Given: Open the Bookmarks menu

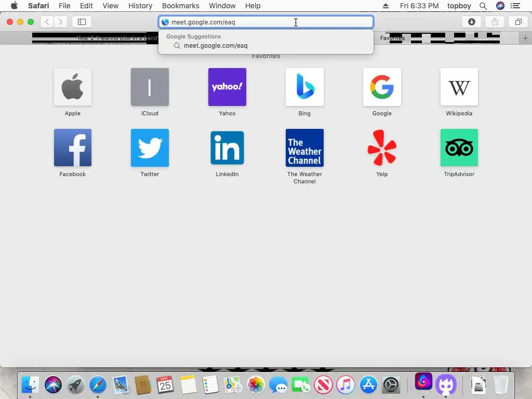Looking at the screenshot, I should click(180, 6).
